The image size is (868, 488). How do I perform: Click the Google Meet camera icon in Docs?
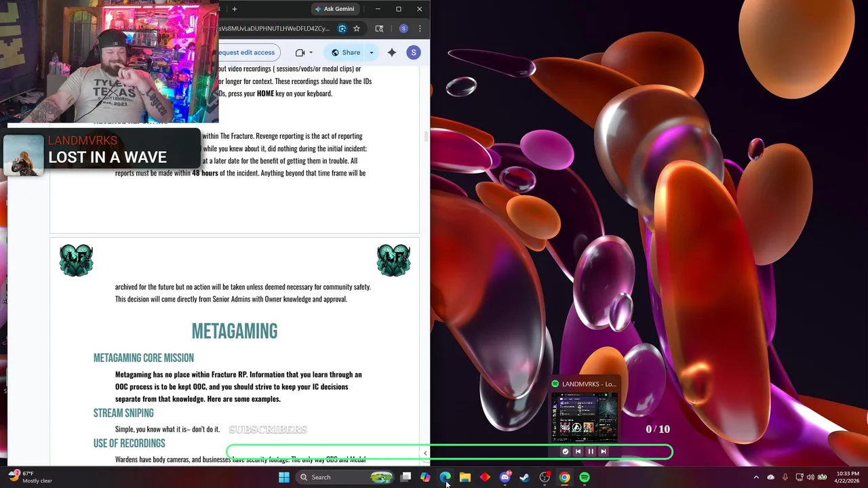(x=300, y=52)
